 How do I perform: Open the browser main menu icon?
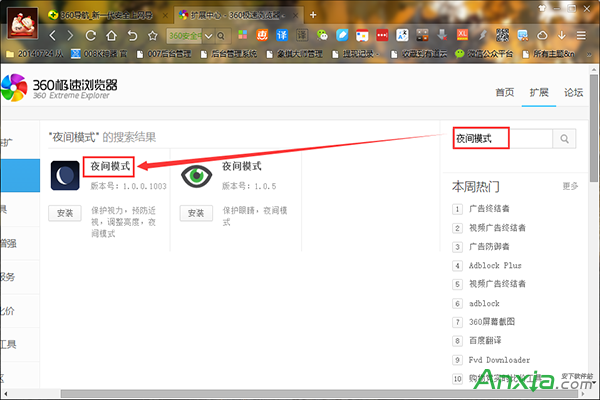point(581,36)
